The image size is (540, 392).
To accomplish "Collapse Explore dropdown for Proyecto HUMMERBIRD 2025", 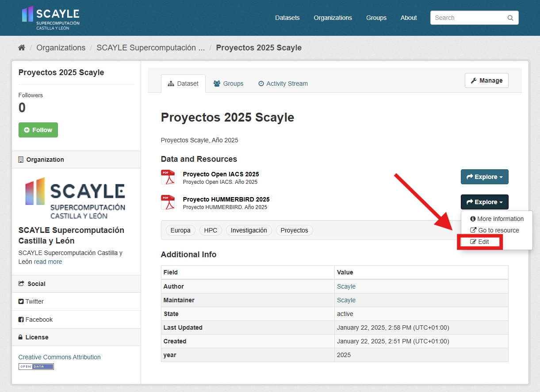I will point(485,202).
